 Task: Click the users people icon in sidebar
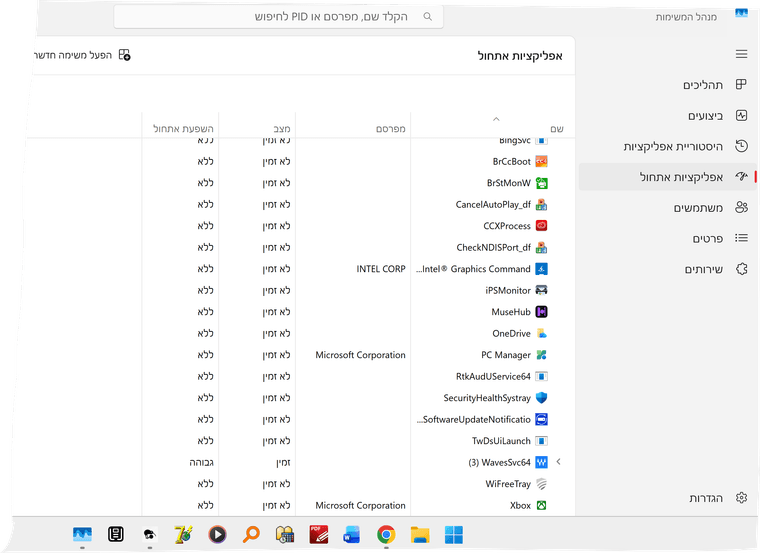(741, 207)
